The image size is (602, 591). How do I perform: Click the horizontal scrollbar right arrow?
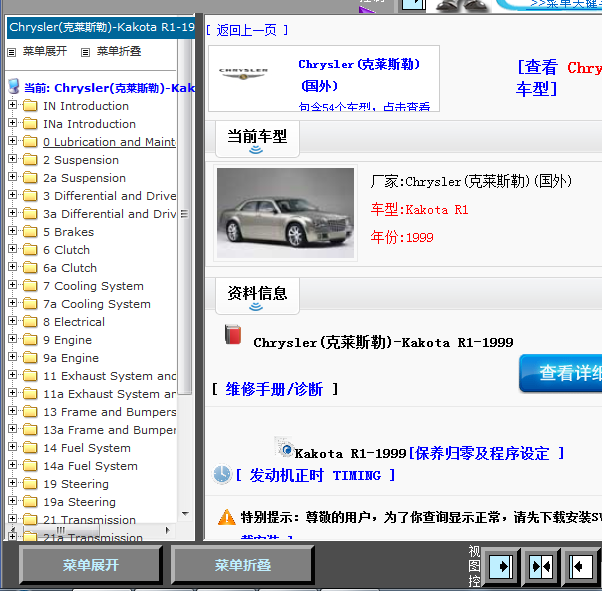167,530
